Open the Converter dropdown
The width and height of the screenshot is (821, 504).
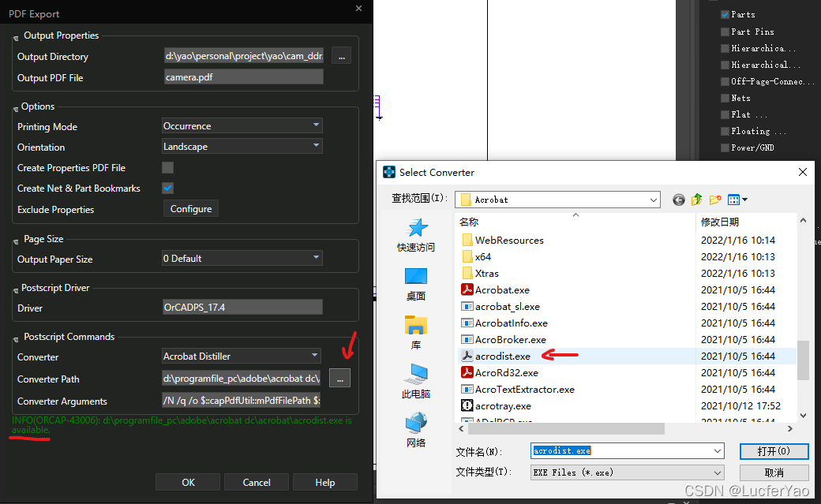tap(241, 356)
